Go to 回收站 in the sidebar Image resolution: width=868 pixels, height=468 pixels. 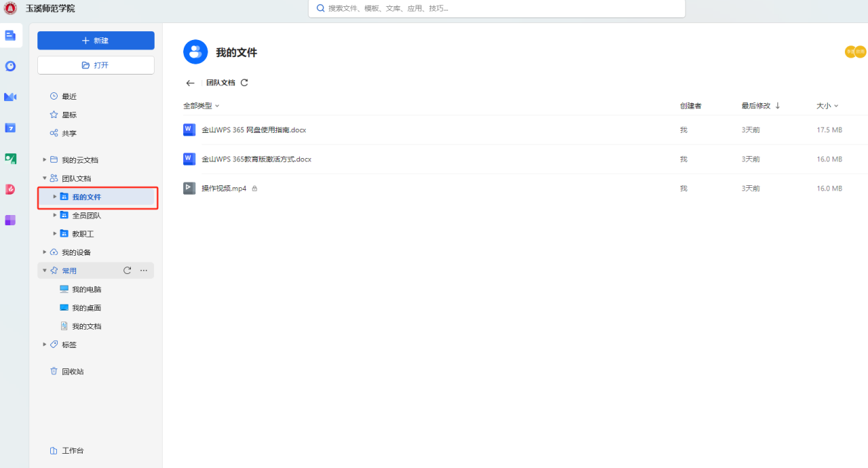coord(73,372)
